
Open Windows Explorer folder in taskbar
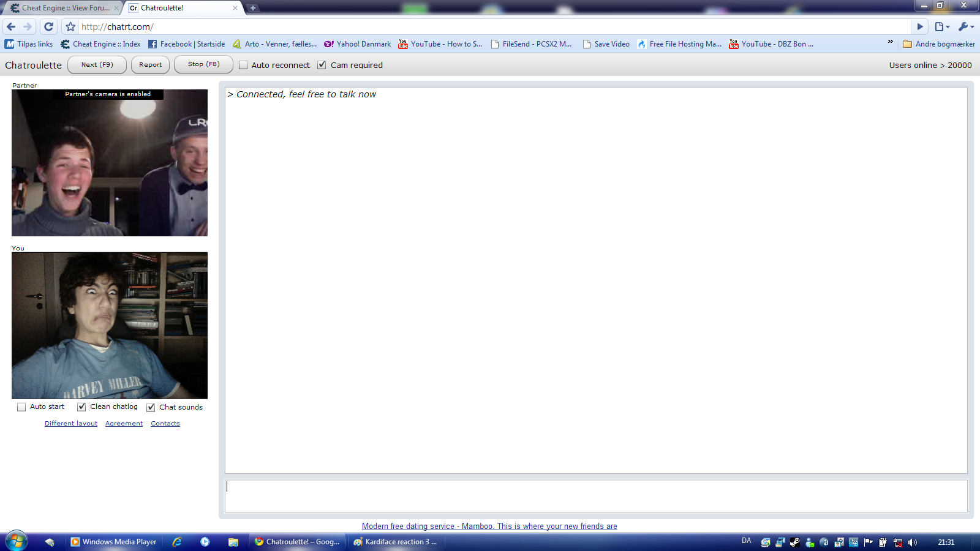[233, 542]
